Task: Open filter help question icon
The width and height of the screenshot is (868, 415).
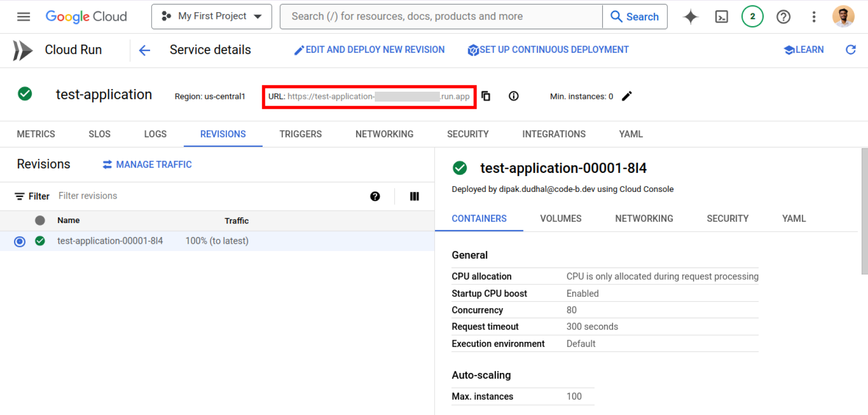Action: point(375,196)
